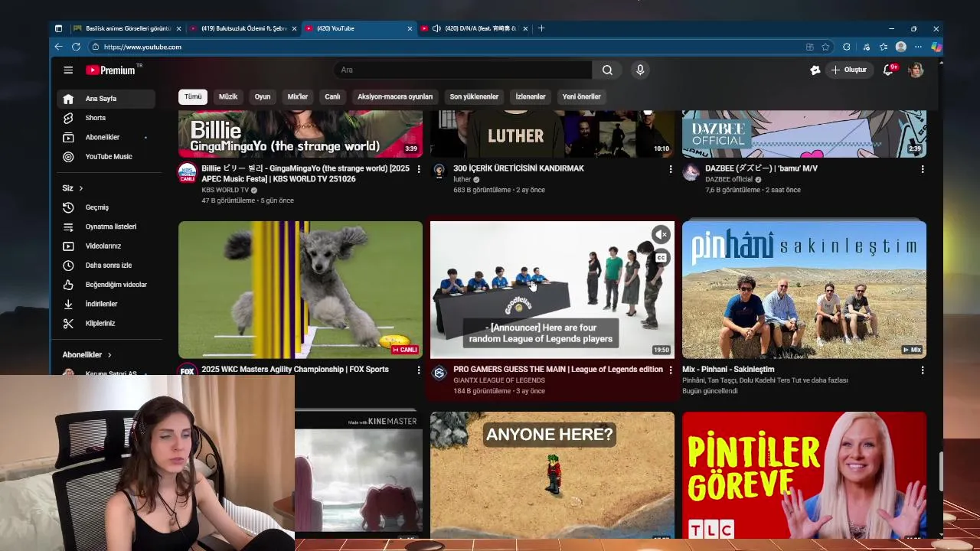Open the GIANTX League of Legends channel avatar
The image size is (980, 551).
tap(439, 373)
